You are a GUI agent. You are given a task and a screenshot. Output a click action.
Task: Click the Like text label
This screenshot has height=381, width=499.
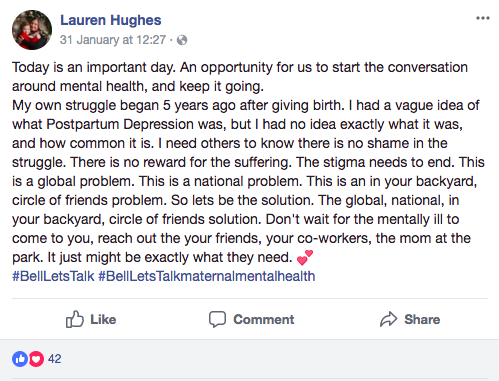(103, 320)
